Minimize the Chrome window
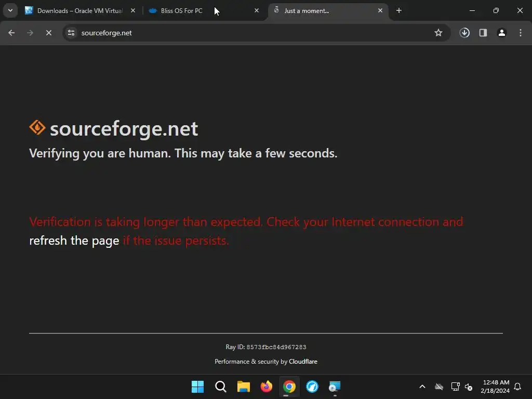The image size is (532, 399). tap(472, 10)
